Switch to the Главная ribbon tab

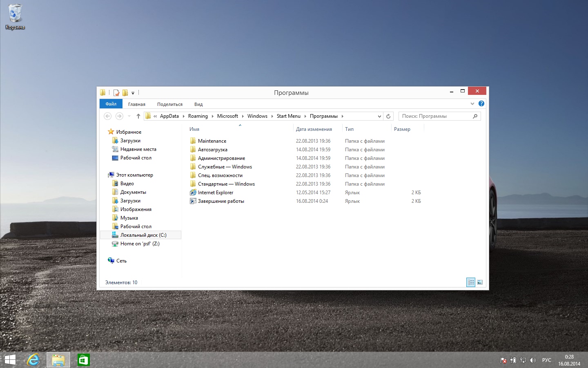click(137, 104)
